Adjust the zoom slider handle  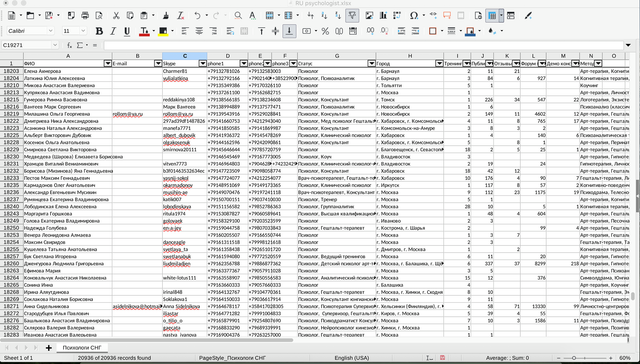pos(574,358)
